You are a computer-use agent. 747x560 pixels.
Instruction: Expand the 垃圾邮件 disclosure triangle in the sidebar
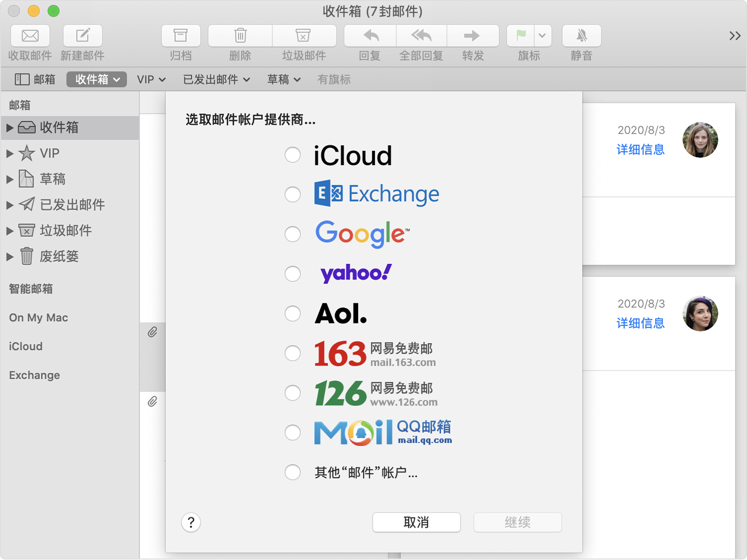9,231
